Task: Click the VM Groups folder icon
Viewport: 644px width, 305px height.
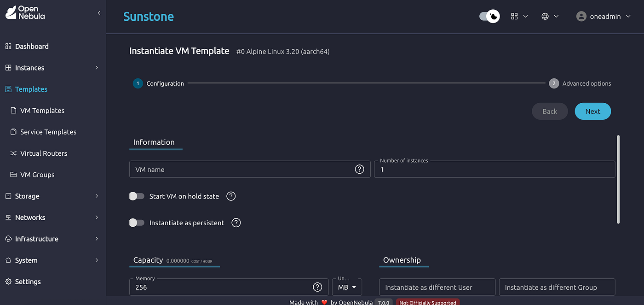Action: pyautogui.click(x=13, y=175)
